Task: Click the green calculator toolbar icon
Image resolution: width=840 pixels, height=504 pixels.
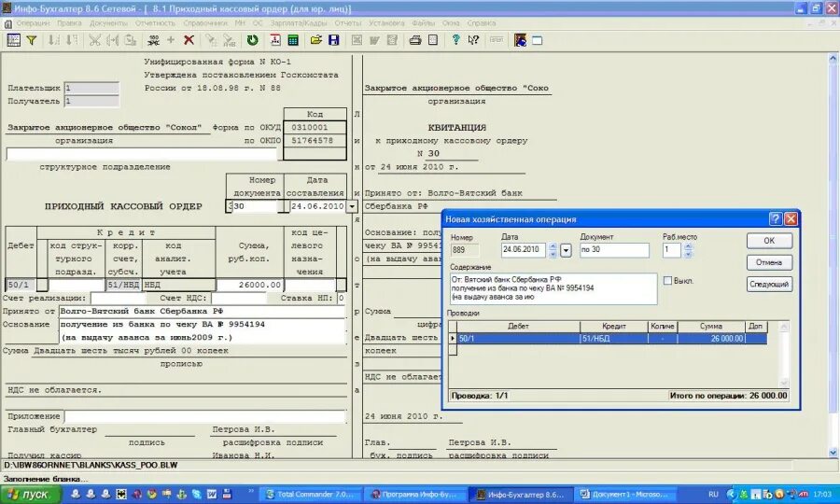Action: (293, 40)
